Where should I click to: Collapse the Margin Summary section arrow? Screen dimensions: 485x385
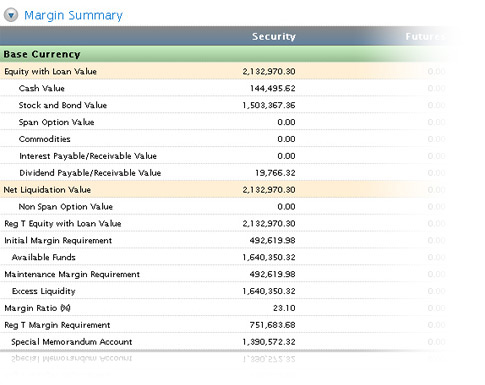(11, 15)
